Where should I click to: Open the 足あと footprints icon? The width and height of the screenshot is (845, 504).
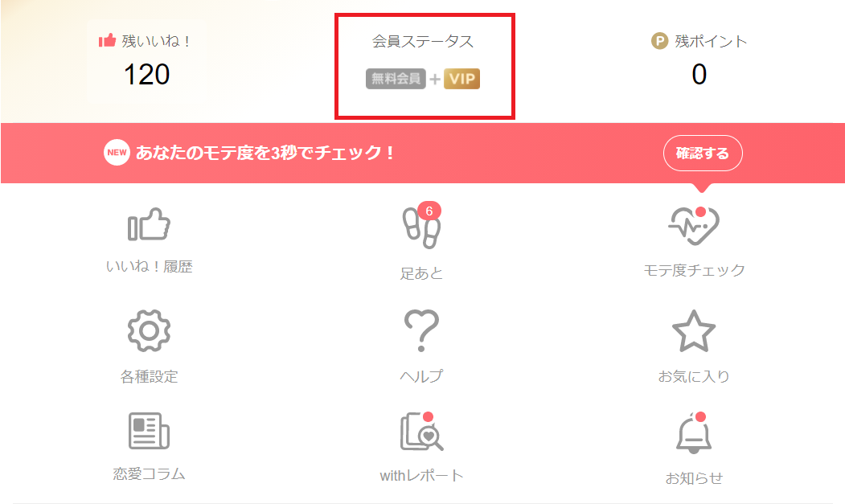(x=422, y=228)
